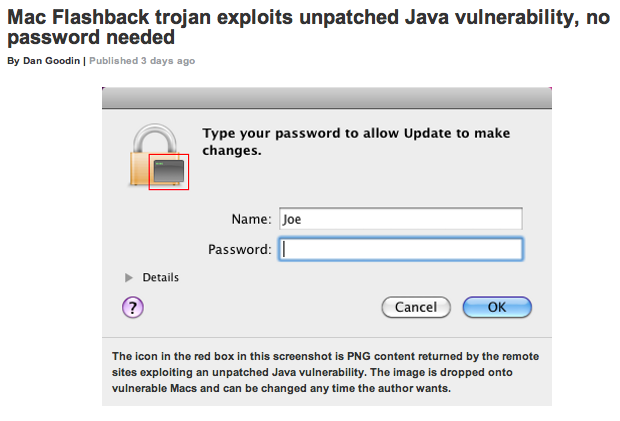Click the small dark icon inside the red box

click(x=169, y=172)
